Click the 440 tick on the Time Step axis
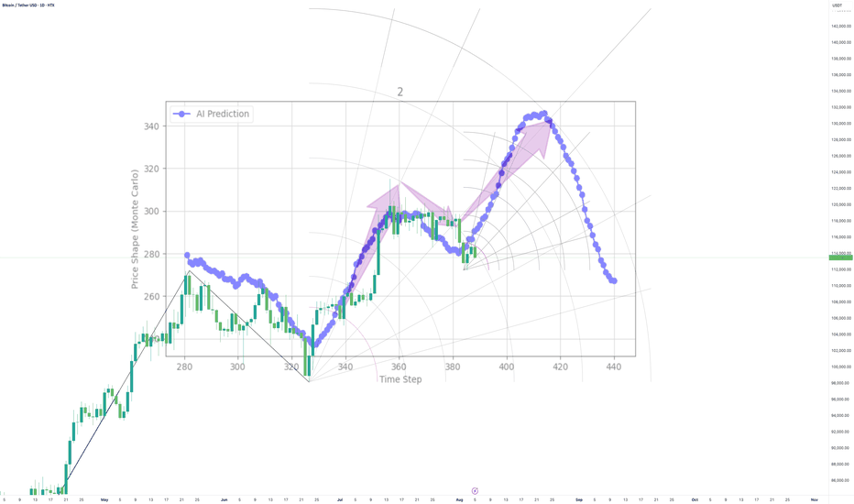This screenshot has width=854, height=504. [614, 367]
